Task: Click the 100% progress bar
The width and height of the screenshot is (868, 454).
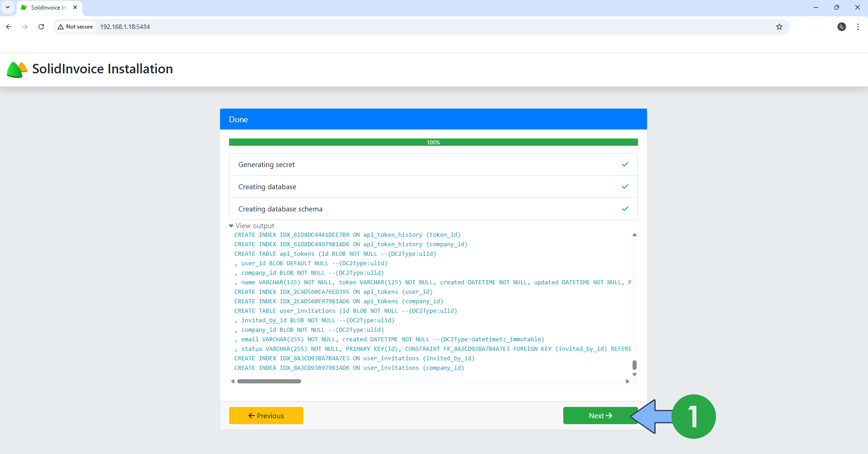Action: [433, 142]
